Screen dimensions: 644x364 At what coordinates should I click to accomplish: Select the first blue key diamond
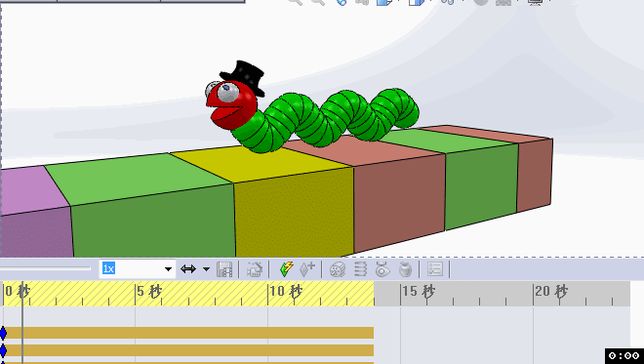(x=3, y=333)
